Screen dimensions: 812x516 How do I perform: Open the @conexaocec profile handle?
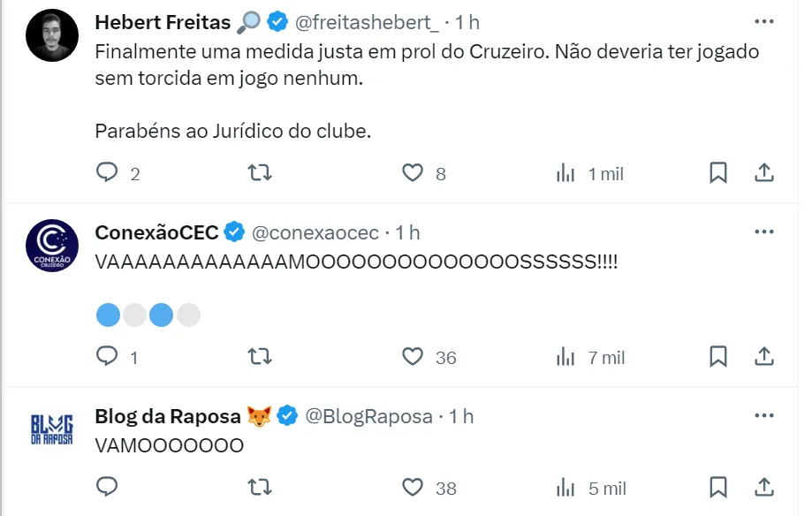pos(315,232)
